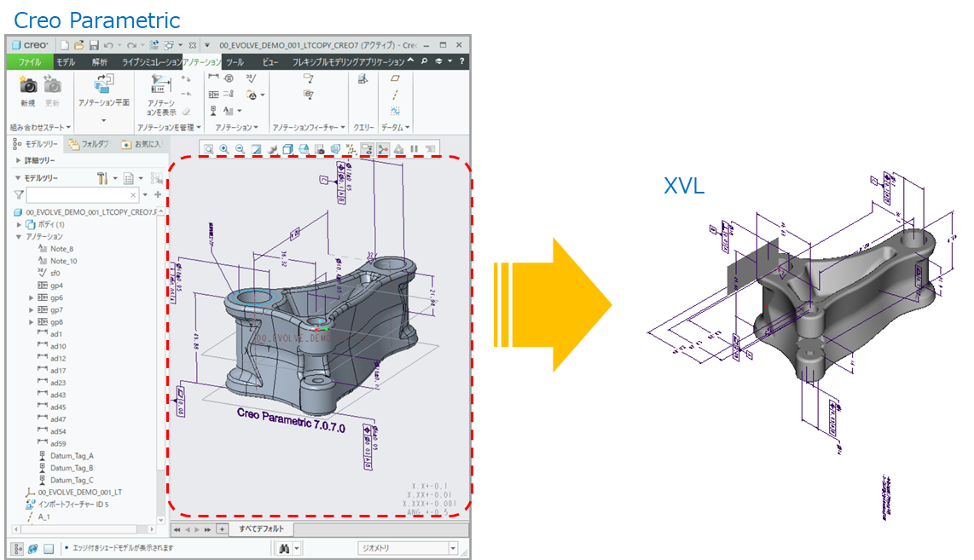The width and height of the screenshot is (974, 560).
Task: Toggle the pause simulation button in graphics toolbar
Action: (415, 149)
